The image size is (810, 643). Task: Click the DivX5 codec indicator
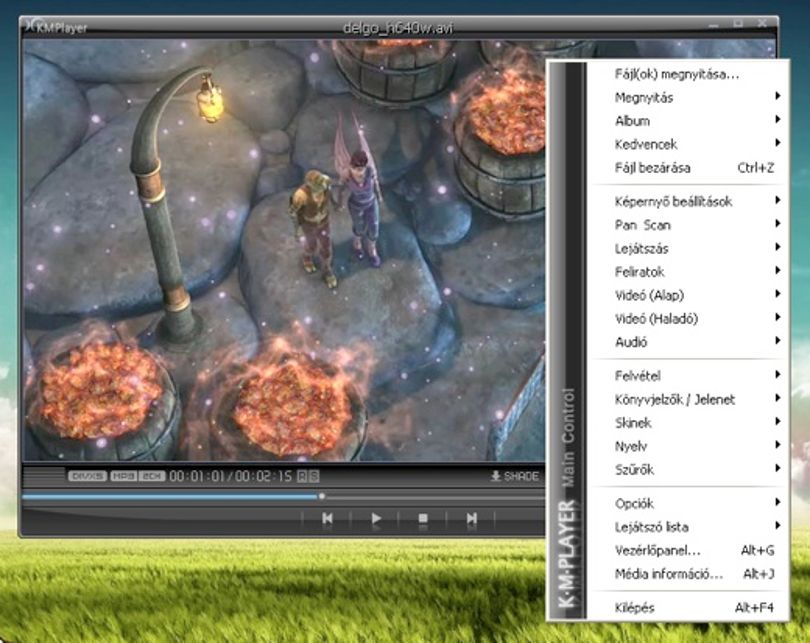point(87,476)
